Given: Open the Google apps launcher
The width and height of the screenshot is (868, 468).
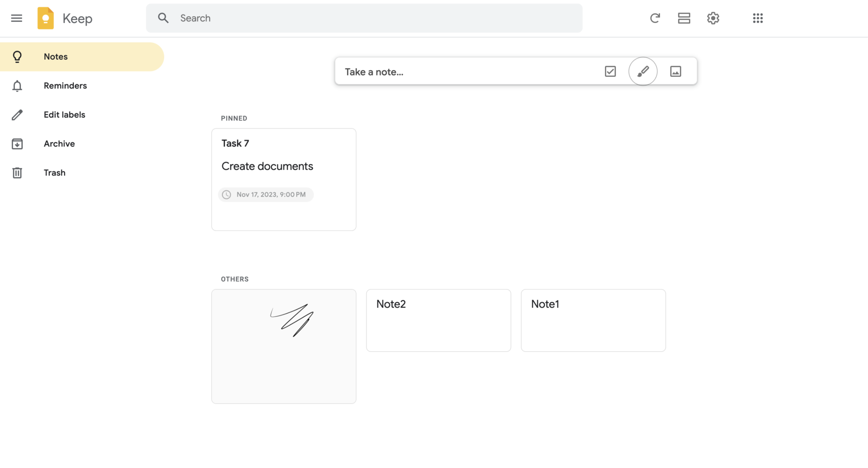Looking at the screenshot, I should point(758,18).
